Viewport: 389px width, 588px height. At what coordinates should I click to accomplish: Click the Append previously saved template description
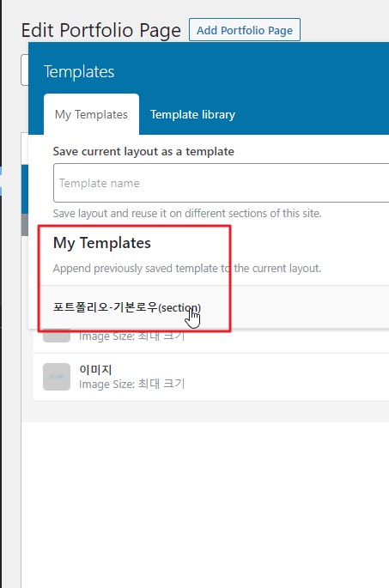point(187,269)
